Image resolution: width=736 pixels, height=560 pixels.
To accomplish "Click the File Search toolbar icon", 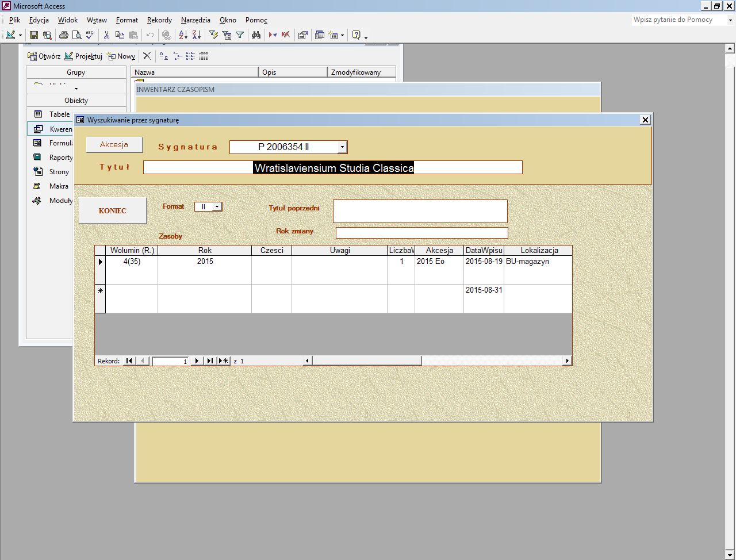I will click(x=47, y=35).
